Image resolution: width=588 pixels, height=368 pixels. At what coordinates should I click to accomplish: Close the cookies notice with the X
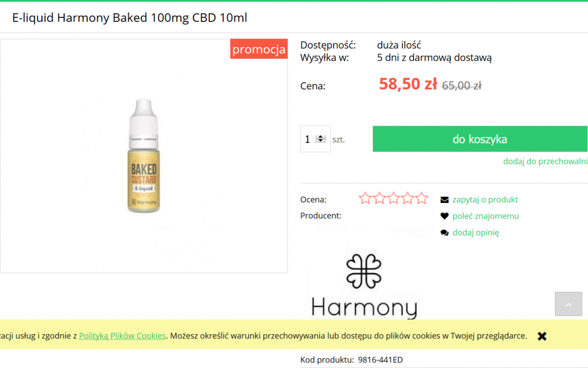(x=542, y=336)
